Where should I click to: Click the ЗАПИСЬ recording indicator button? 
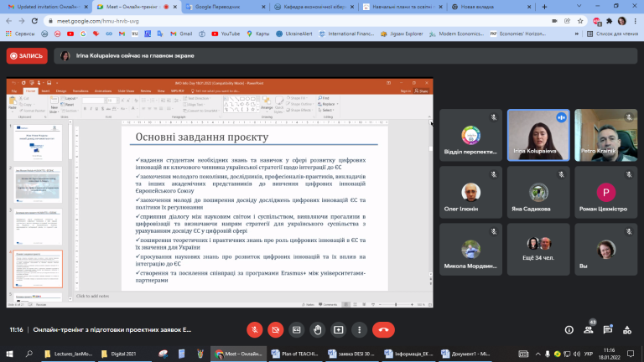(x=27, y=56)
